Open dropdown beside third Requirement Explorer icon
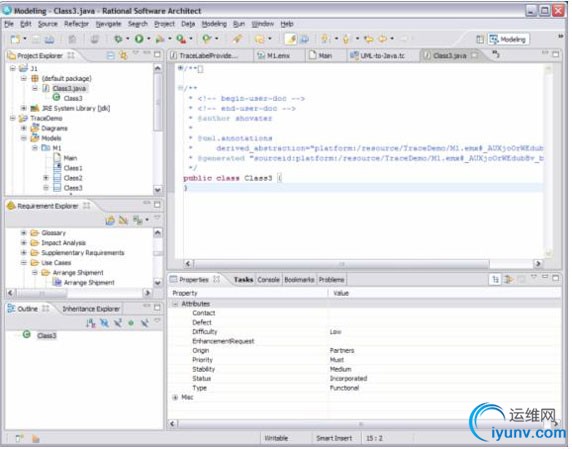 [147, 220]
